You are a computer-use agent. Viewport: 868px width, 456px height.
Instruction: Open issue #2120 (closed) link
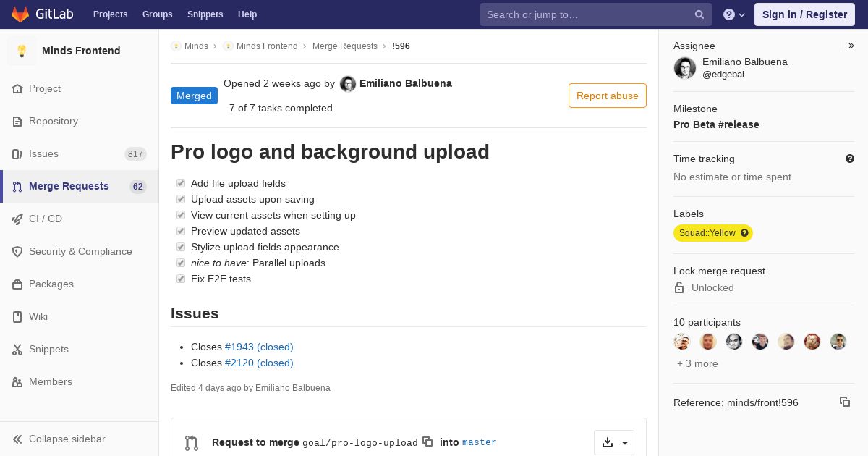coord(259,363)
